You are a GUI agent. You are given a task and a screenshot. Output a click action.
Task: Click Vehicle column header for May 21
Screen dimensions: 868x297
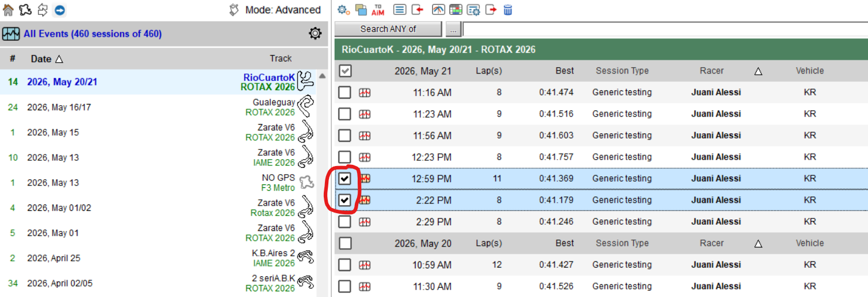[x=809, y=71]
